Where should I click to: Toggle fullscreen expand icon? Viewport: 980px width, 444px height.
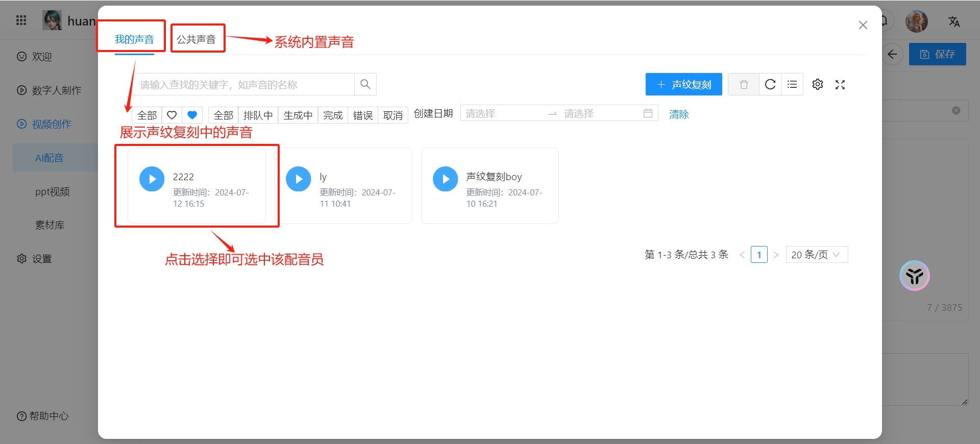(x=840, y=85)
